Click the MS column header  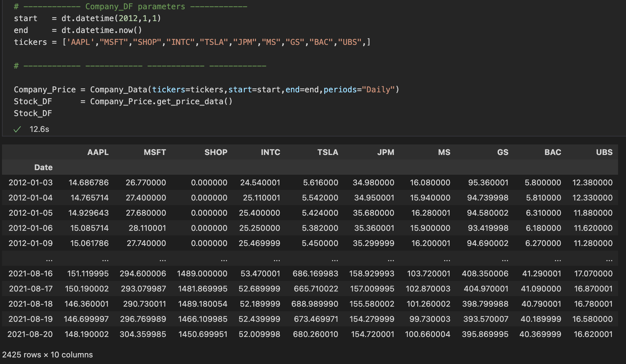coord(444,152)
